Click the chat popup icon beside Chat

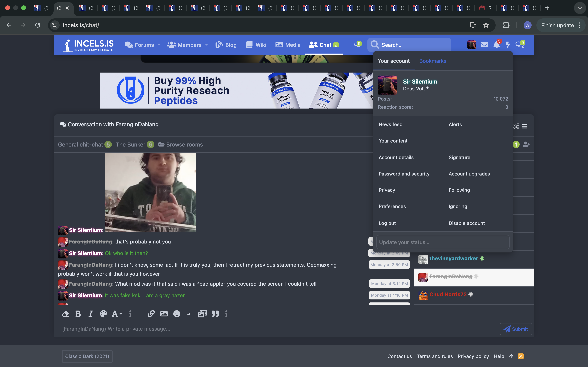[358, 44]
